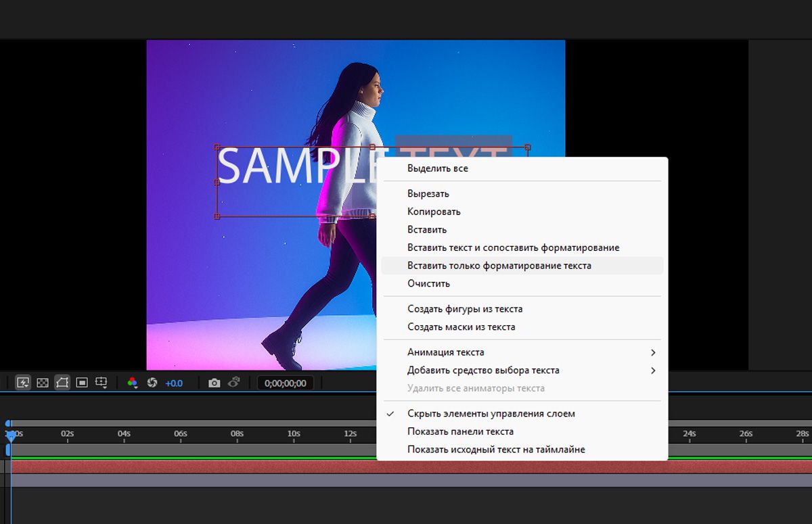Viewport: 812px width, 524px height.
Task: Toggle mask and shape path visibility
Action: pos(62,383)
